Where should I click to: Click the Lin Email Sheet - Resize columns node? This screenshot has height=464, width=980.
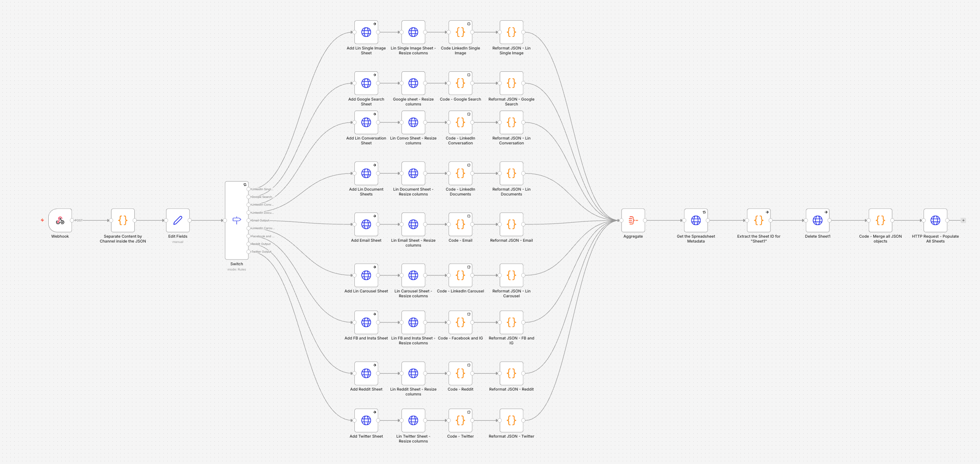(x=413, y=224)
